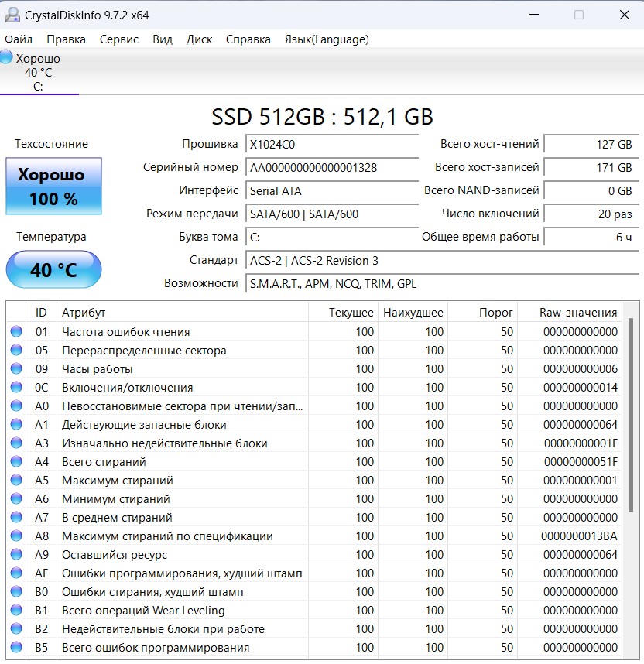Open the Сервис menu

click(119, 39)
